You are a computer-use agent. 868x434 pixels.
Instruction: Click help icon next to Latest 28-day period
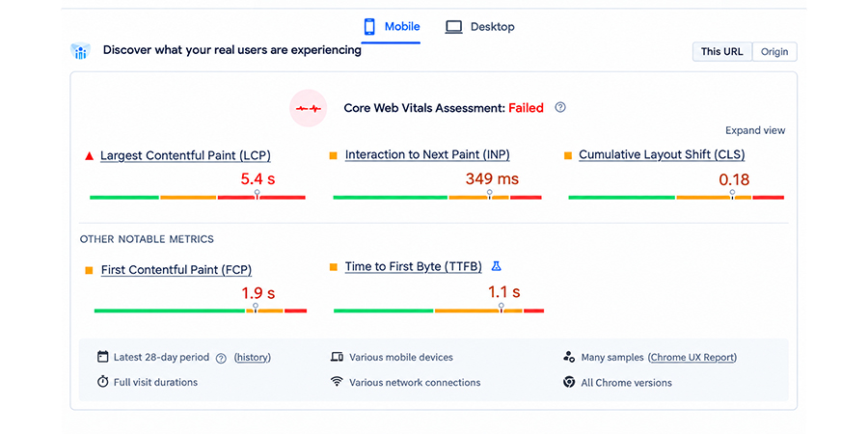(221, 358)
